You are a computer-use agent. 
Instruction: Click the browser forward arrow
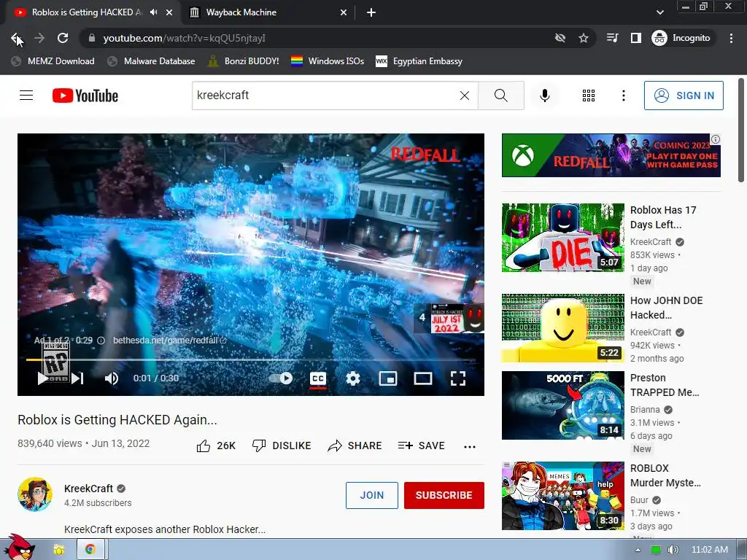(39, 38)
